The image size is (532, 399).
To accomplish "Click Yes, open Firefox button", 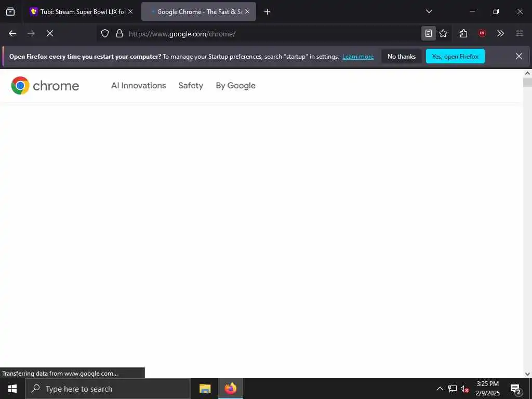I will 455,57.
